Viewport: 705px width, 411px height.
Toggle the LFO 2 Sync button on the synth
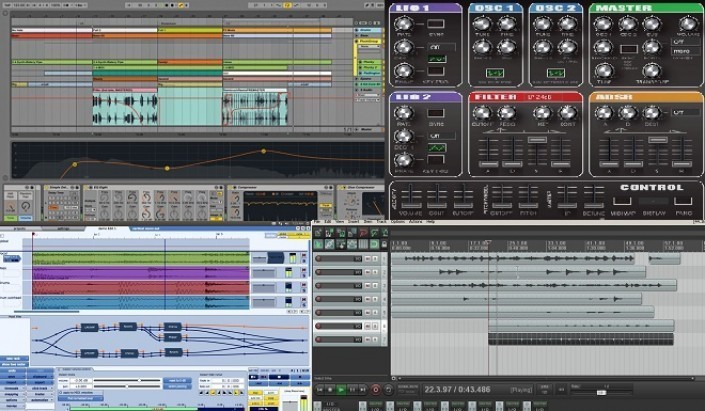[x=436, y=114]
